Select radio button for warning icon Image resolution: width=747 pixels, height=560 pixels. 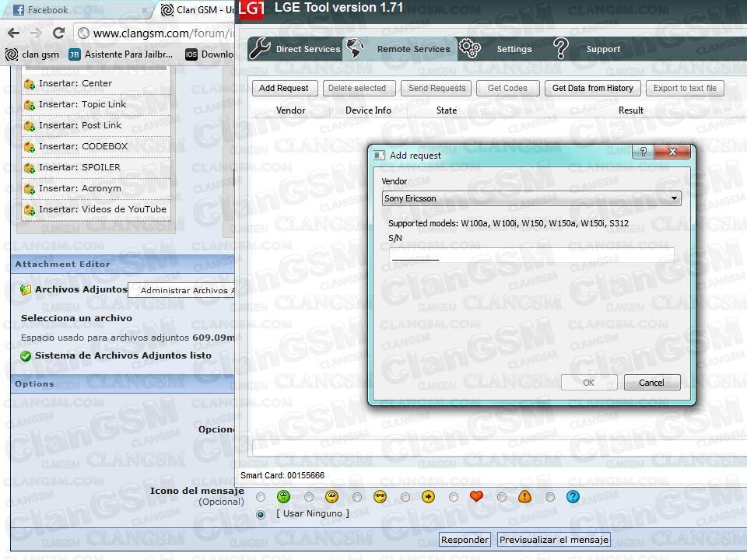click(502, 497)
